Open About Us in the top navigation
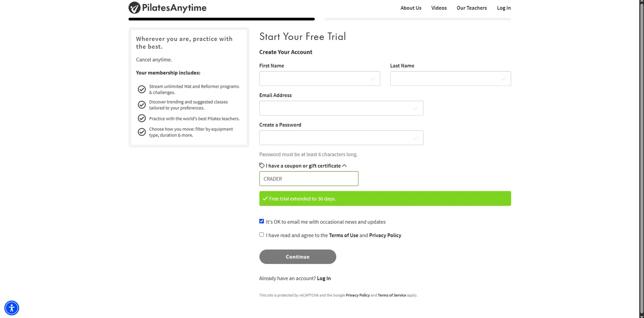 (411, 8)
